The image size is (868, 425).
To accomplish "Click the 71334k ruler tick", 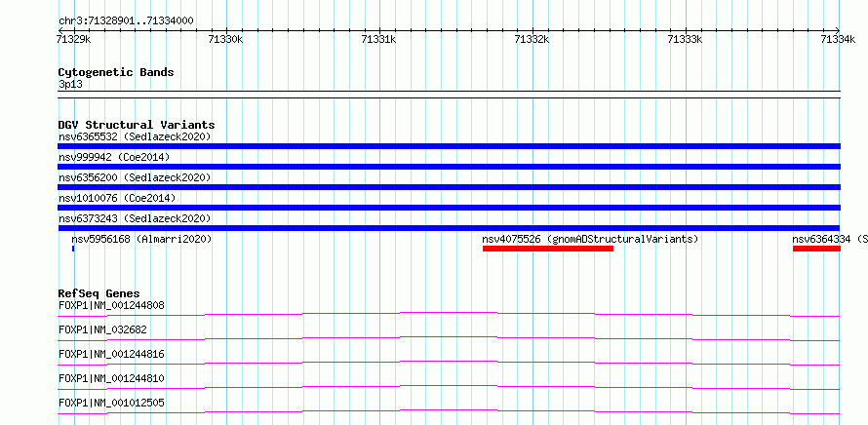I will [x=838, y=39].
